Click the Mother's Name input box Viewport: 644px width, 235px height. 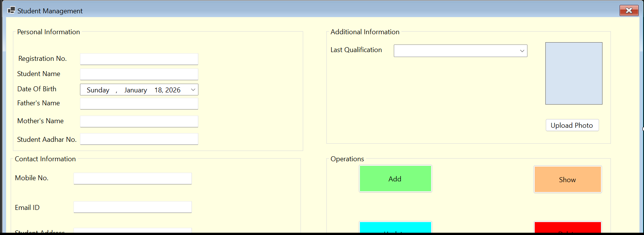coord(139,121)
